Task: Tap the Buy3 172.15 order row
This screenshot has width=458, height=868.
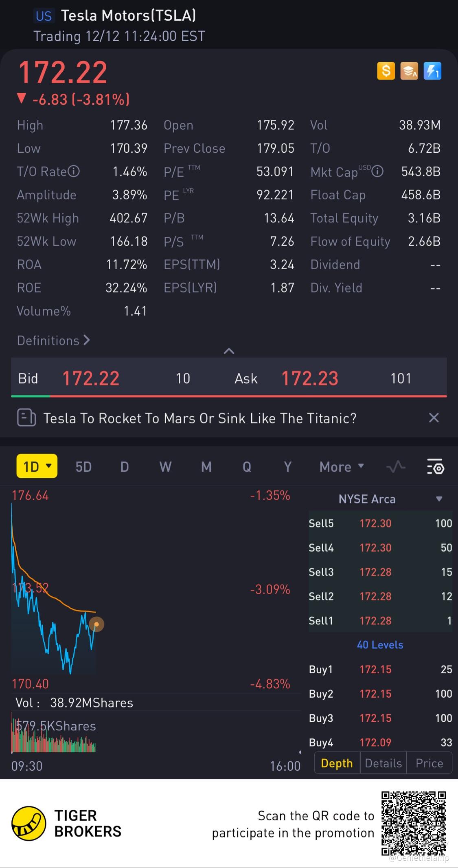Action: [380, 718]
